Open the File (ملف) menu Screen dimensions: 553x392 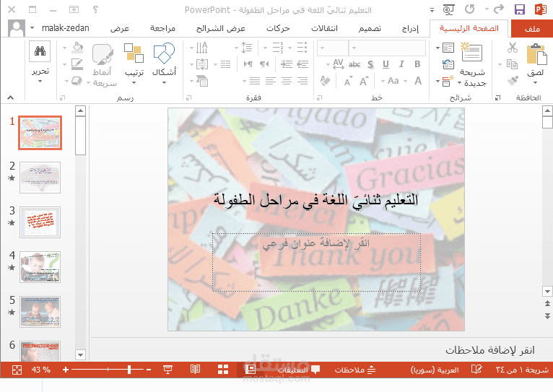click(x=531, y=29)
